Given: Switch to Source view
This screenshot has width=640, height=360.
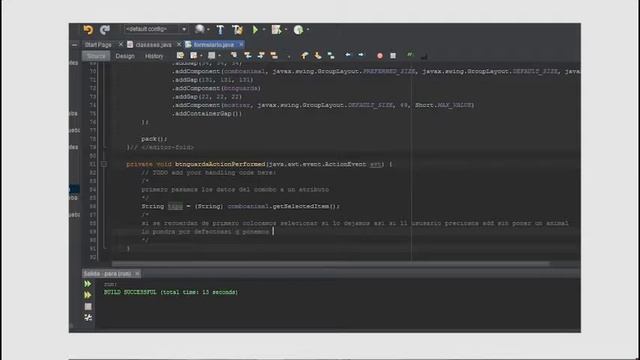Looking at the screenshot, I should (x=96, y=56).
